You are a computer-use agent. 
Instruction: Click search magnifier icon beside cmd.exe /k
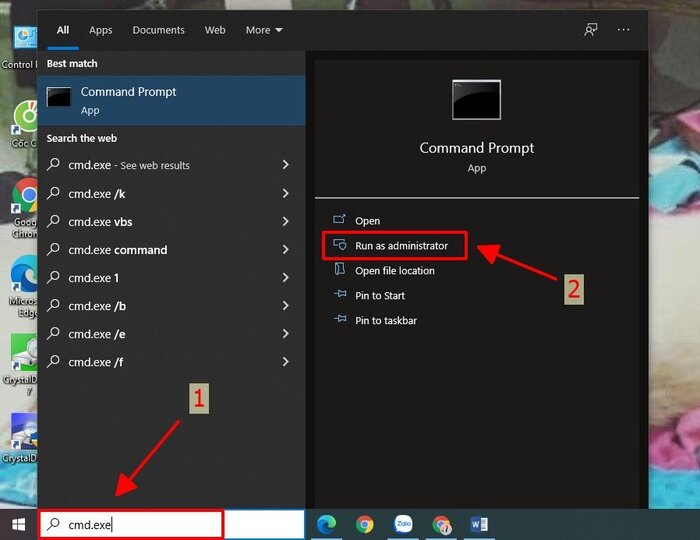click(x=54, y=193)
